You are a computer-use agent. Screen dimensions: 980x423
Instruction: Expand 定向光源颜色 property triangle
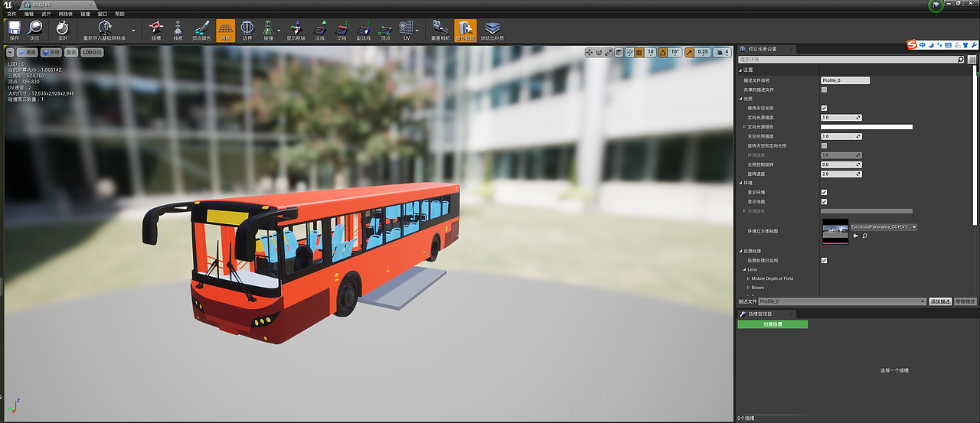744,127
